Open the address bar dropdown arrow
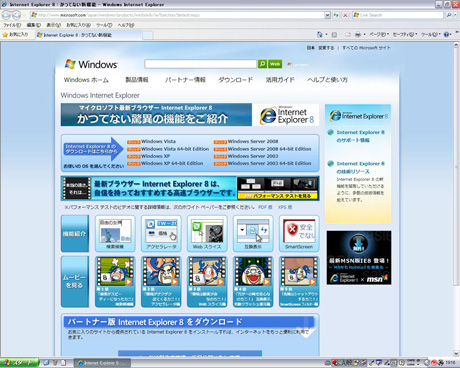 (327, 15)
